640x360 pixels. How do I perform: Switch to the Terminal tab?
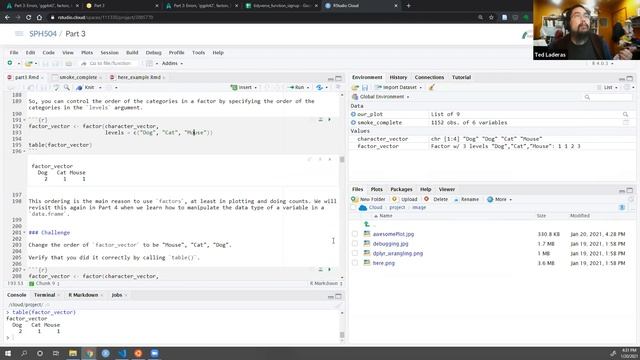tap(44, 295)
